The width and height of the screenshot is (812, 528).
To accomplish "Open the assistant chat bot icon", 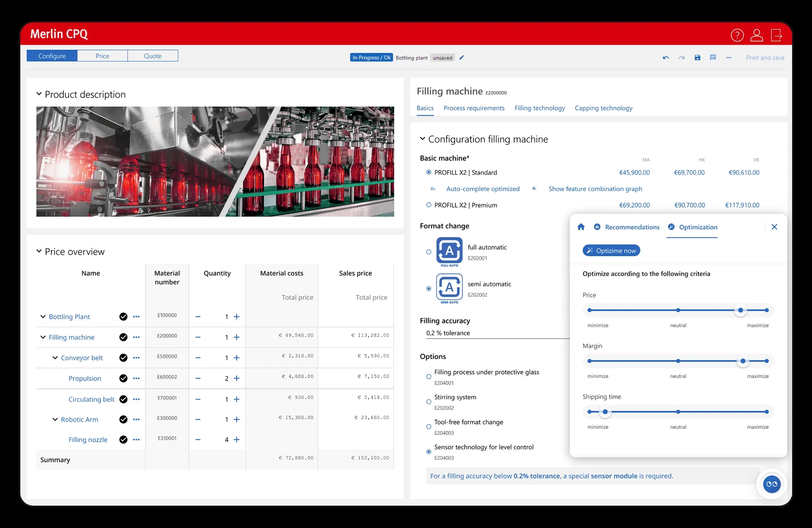I will coord(772,484).
